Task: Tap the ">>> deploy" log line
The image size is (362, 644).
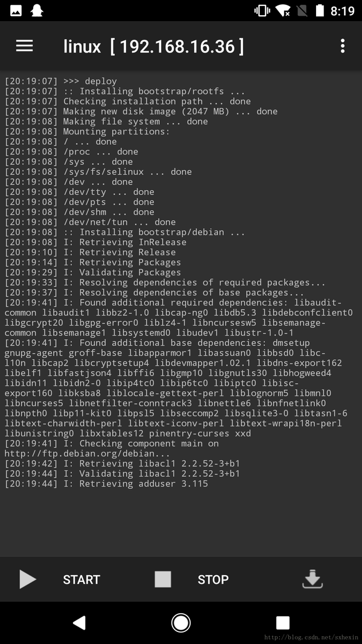Action: click(89, 81)
